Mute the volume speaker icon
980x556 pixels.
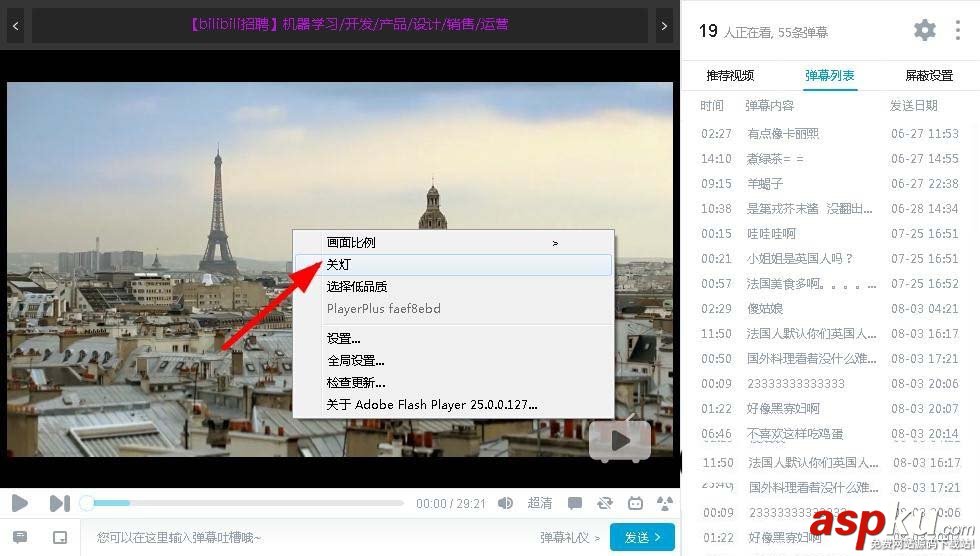point(505,503)
